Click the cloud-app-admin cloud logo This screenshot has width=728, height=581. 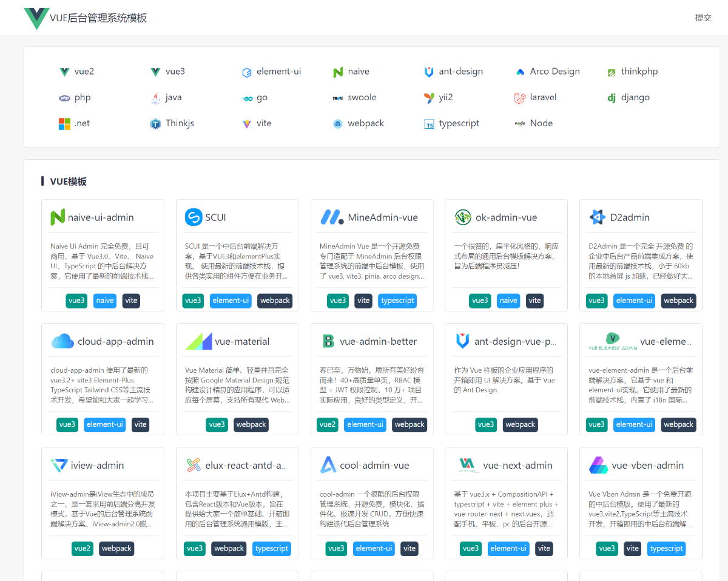click(x=62, y=341)
